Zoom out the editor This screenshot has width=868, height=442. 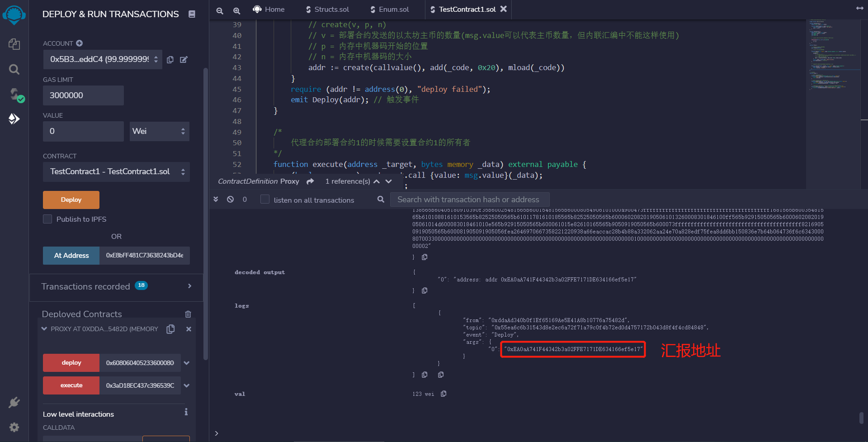220,10
